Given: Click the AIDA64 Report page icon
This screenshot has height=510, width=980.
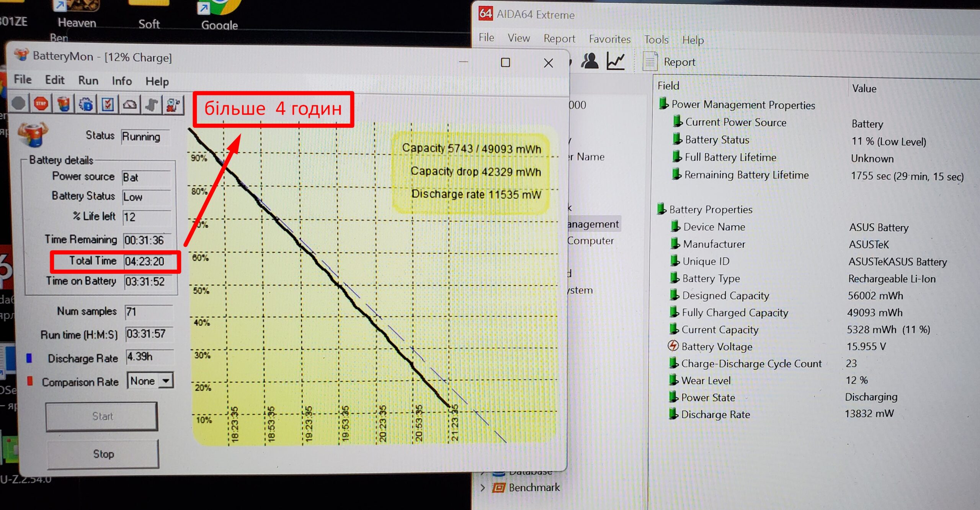Looking at the screenshot, I should 650,62.
